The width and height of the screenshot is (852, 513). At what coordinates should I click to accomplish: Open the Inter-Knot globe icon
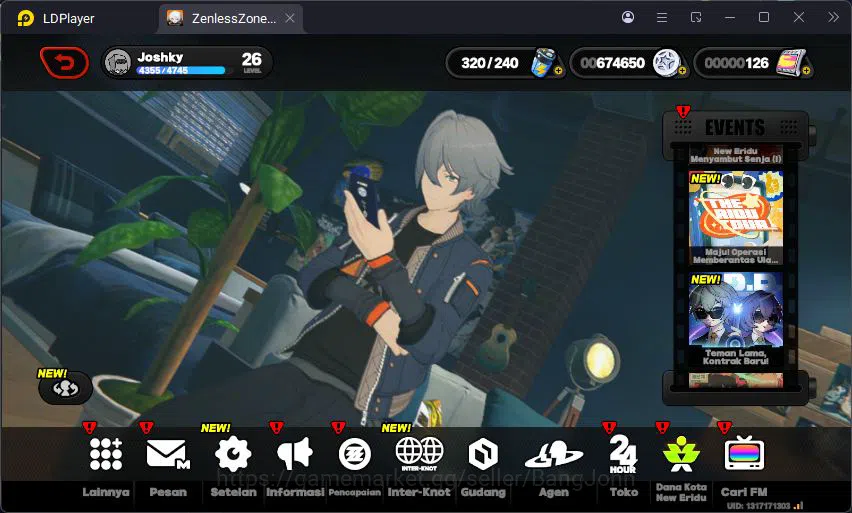(x=419, y=453)
